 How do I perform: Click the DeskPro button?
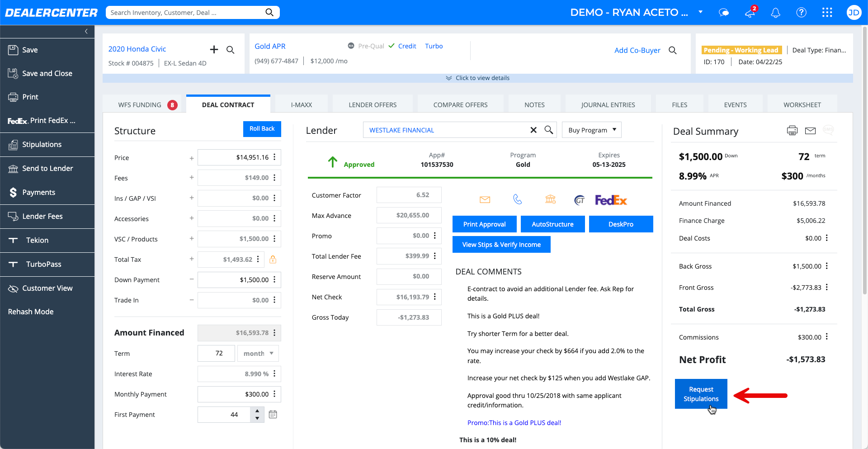click(x=621, y=224)
